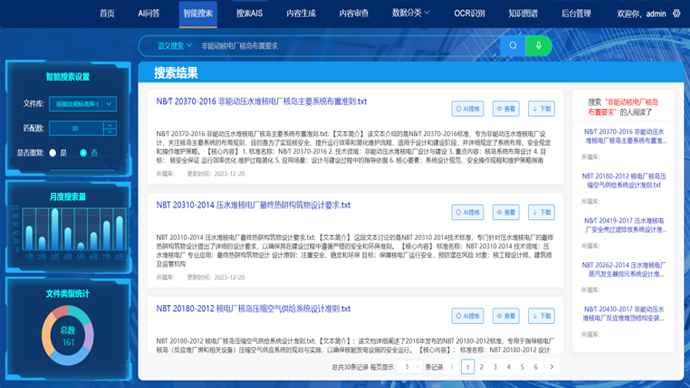
Task: Click the previous page arrow
Action: click(452, 366)
